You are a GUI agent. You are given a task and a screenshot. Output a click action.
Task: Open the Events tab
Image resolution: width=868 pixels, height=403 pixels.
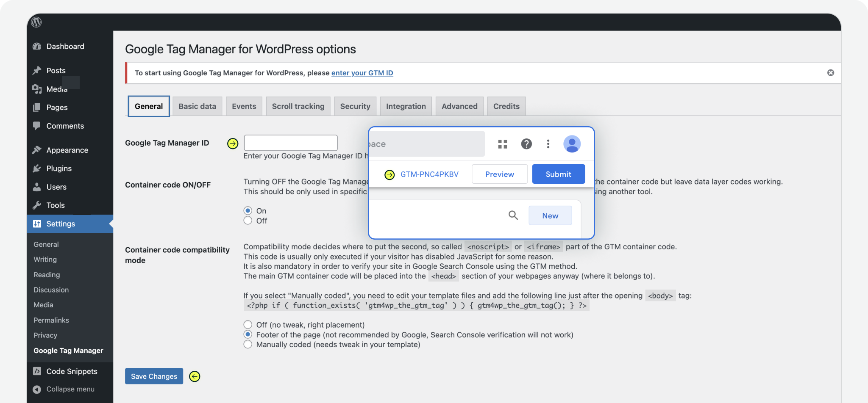tap(244, 106)
